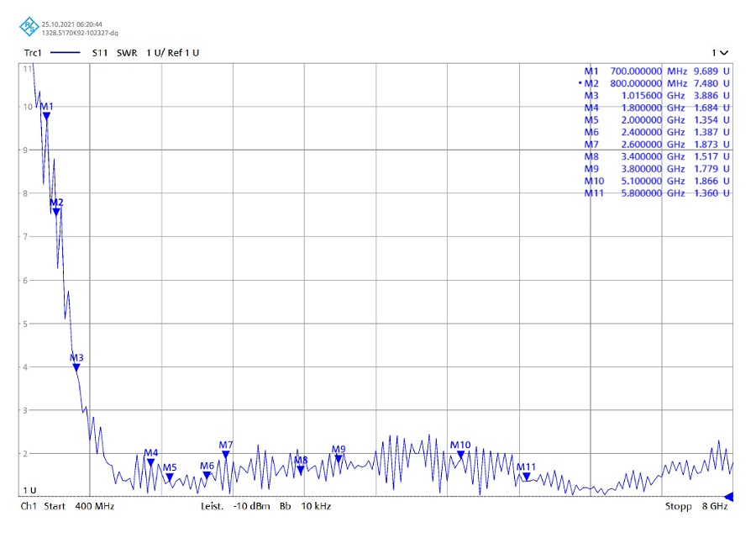The image size is (756, 543).
Task: Click the M7 marker triangle
Action: point(225,454)
